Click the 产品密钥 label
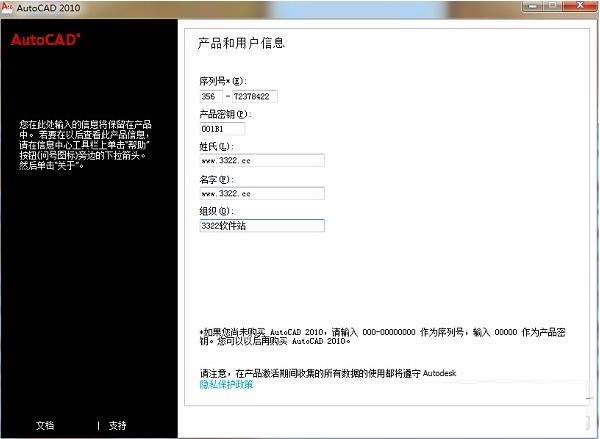The height and width of the screenshot is (439, 600). pyautogui.click(x=225, y=114)
